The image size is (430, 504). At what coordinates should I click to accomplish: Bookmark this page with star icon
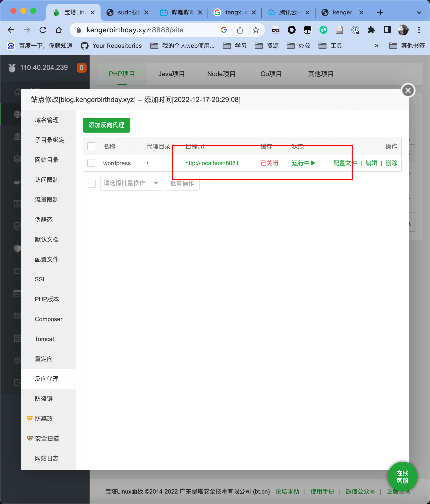coord(256,30)
